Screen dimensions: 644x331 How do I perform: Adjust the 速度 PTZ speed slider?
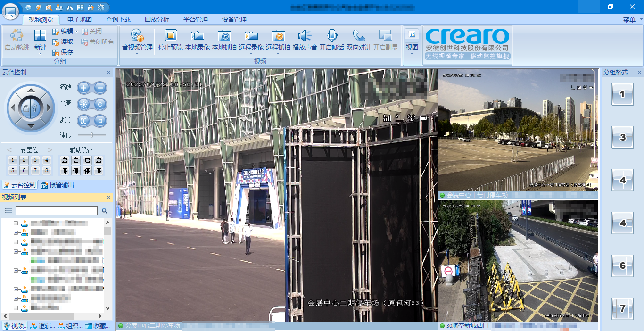(x=91, y=135)
